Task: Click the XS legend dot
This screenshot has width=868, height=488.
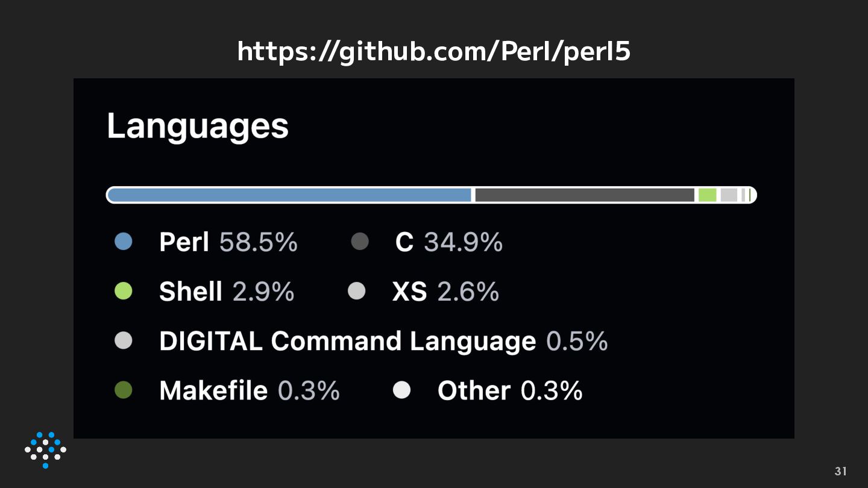Action: click(x=357, y=292)
